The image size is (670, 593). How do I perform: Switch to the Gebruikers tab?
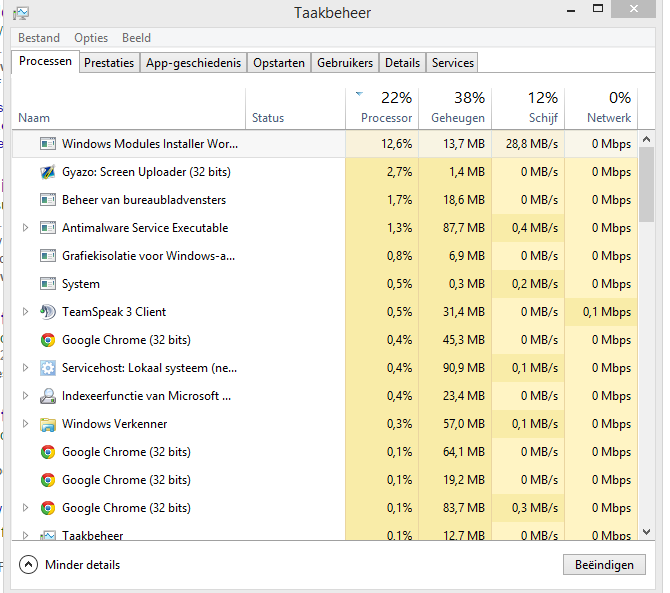coord(345,63)
